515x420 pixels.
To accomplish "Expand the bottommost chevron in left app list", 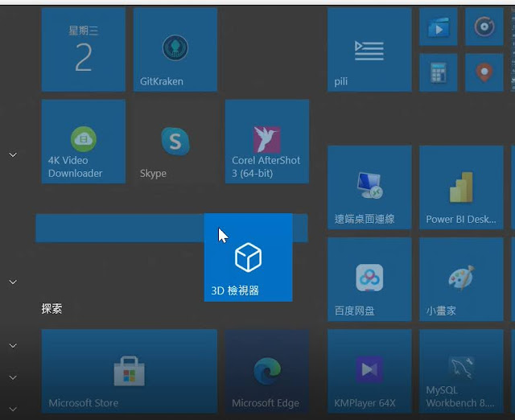I will pos(13,410).
